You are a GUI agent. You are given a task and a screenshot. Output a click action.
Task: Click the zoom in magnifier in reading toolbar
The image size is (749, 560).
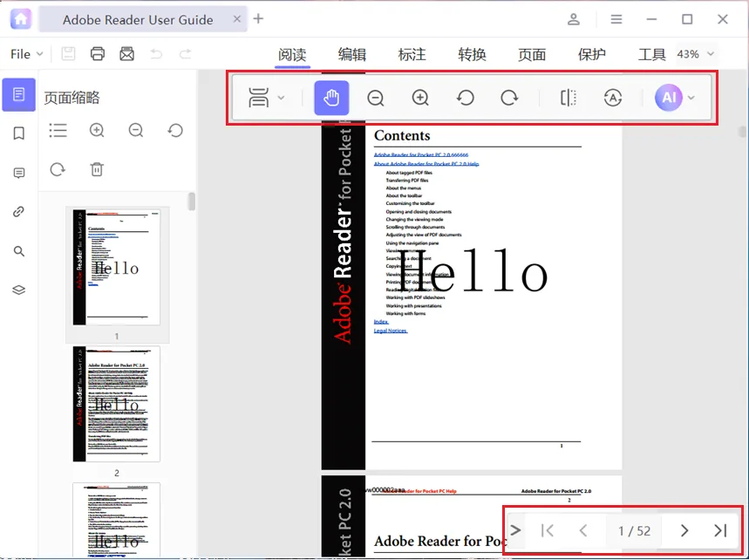(420, 98)
